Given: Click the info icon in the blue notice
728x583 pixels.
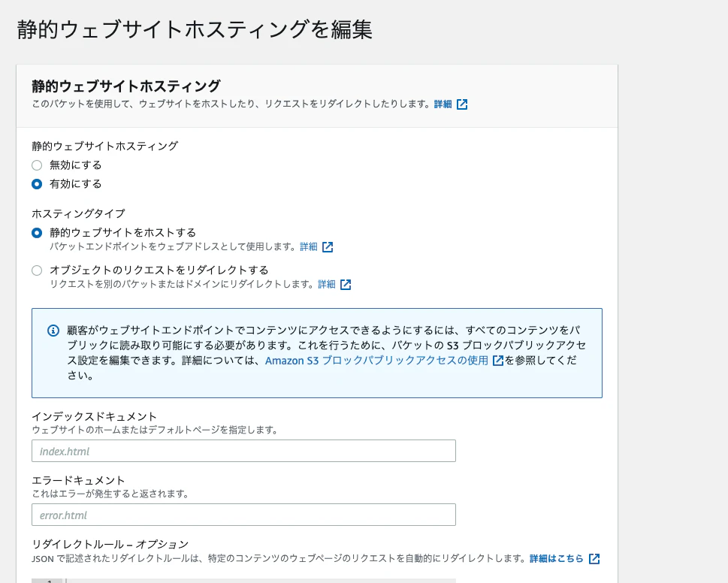Looking at the screenshot, I should (53, 331).
